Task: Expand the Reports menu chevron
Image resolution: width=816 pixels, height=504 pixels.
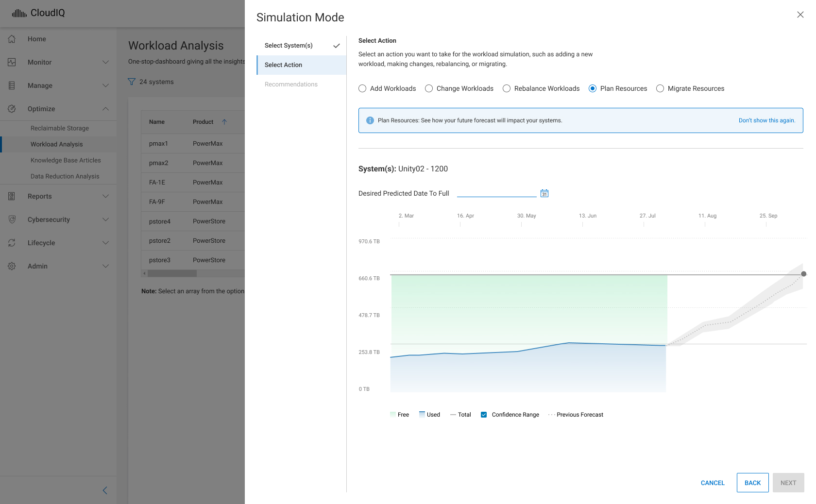Action: coord(105,196)
